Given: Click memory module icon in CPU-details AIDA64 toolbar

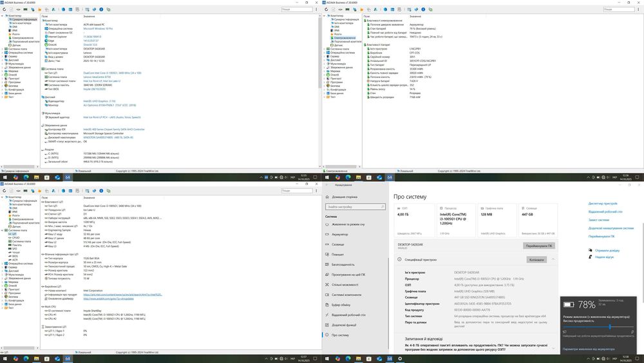Looking at the screenshot, I should 26,191.
